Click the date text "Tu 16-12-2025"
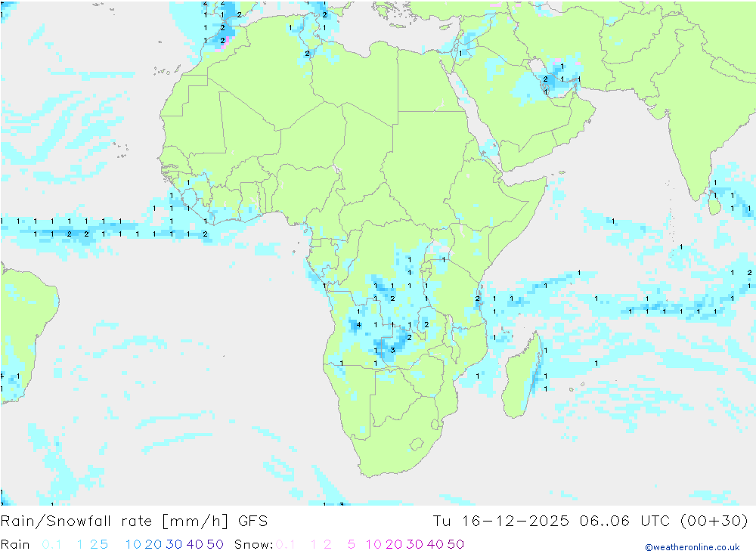756x554 pixels. tap(501, 522)
